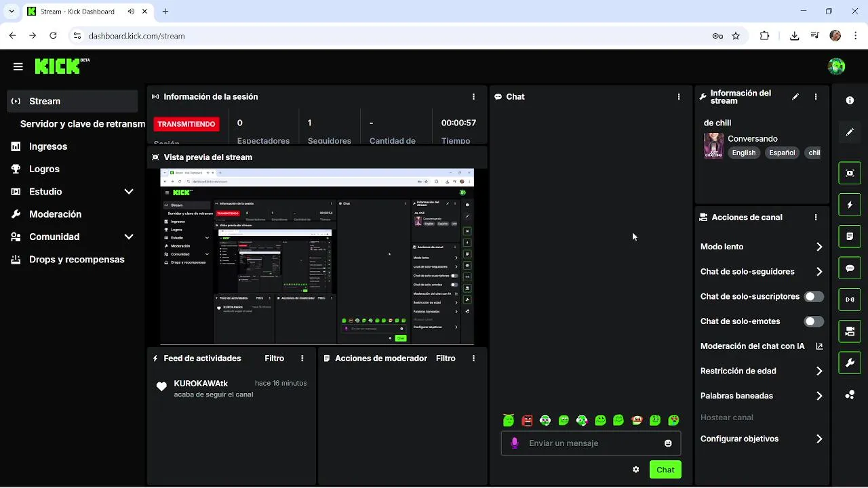Image resolution: width=868 pixels, height=488 pixels.
Task: Expand the Estudio sidebar section
Action: [x=129, y=192]
